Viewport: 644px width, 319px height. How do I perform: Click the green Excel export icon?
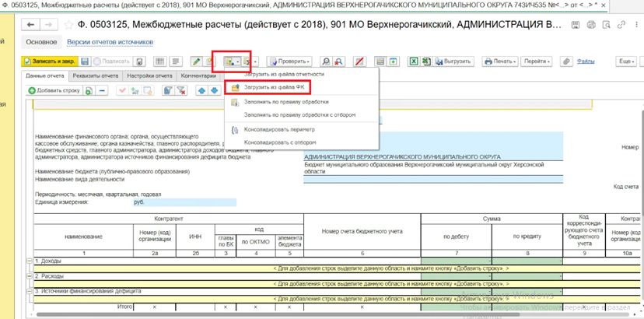tap(414, 61)
